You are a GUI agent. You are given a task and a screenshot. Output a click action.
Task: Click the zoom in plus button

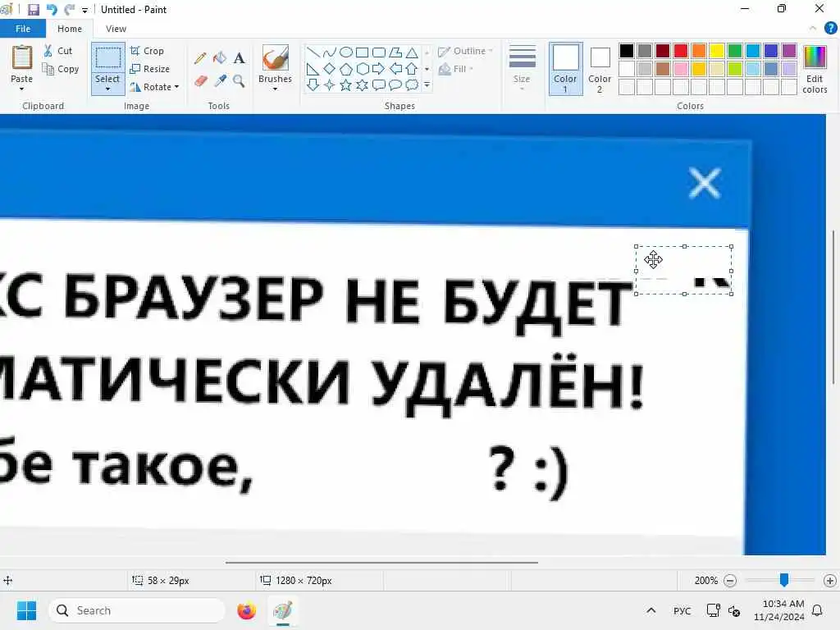click(830, 580)
